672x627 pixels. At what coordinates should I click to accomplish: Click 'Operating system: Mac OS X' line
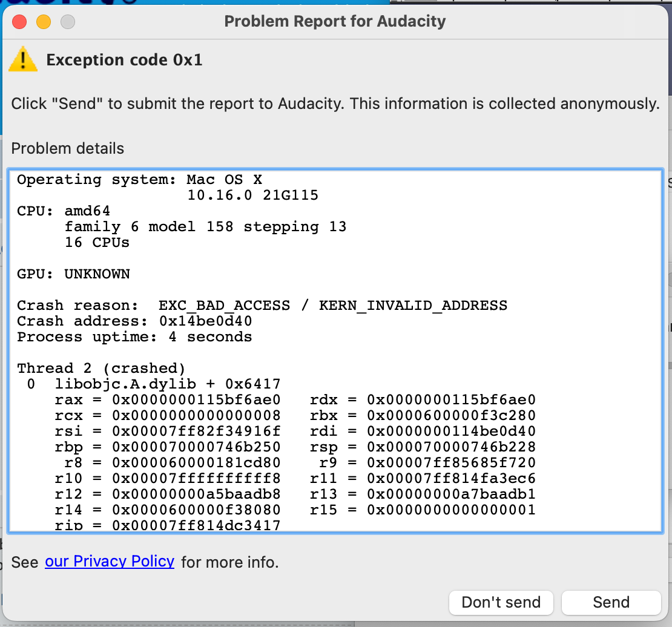tap(139, 180)
